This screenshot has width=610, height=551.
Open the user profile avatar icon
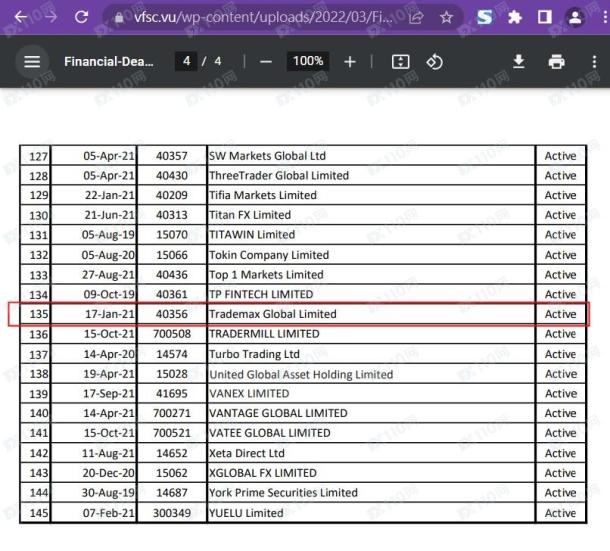pos(575,17)
